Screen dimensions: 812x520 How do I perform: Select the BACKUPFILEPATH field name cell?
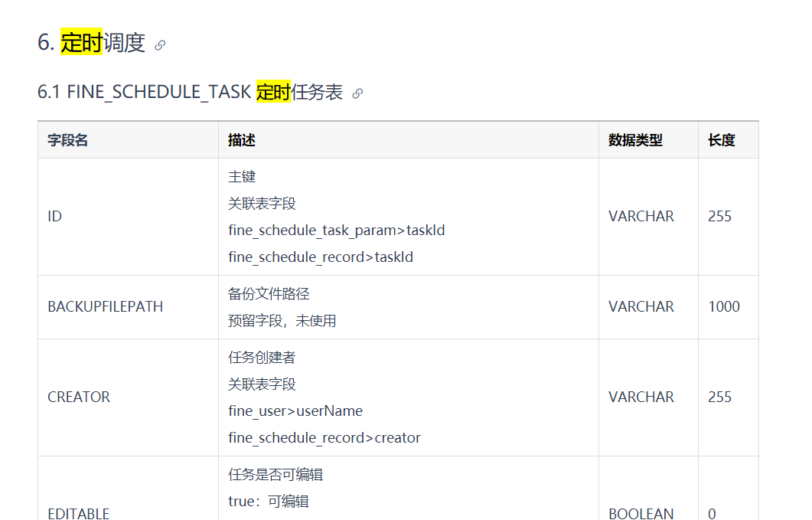pyautogui.click(x=106, y=306)
